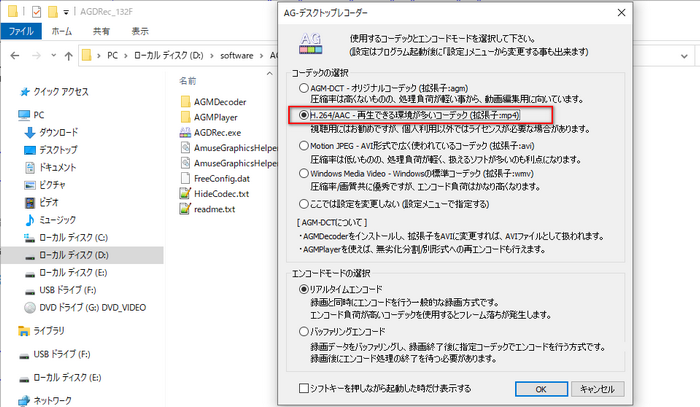The image size is (700, 407).
Task: Click the AG logo icon in the dialog
Action: click(311, 44)
